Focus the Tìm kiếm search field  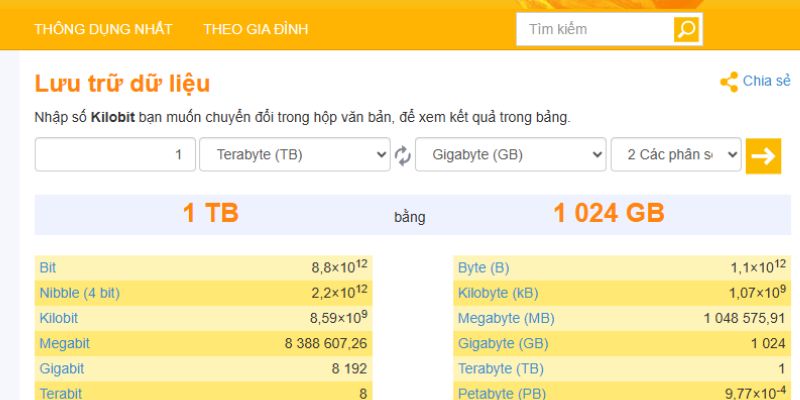tap(594, 29)
